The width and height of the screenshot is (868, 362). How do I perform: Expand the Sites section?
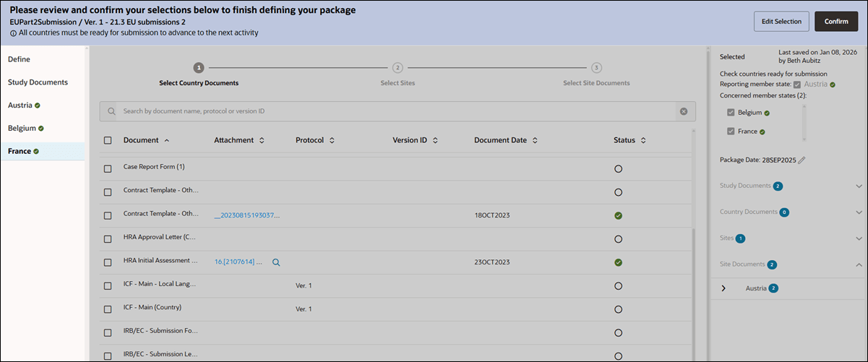click(859, 238)
